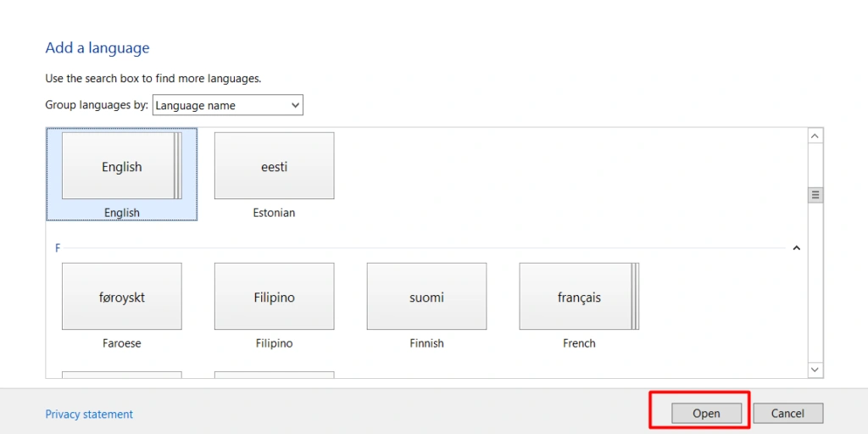This screenshot has width=868, height=434.
Task: Choose the eesti (Estonian) language tile
Action: coord(274,166)
